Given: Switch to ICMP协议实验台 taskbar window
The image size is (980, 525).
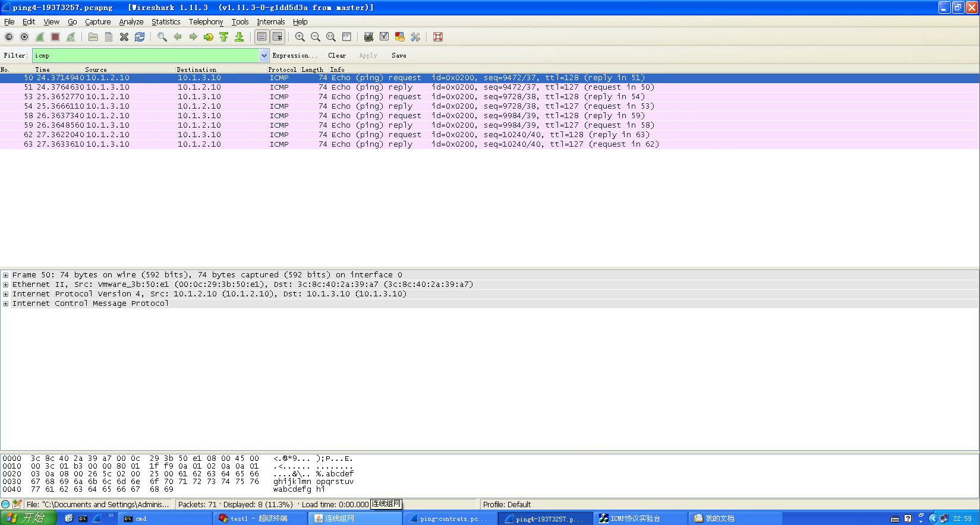Looking at the screenshot, I should (x=640, y=518).
